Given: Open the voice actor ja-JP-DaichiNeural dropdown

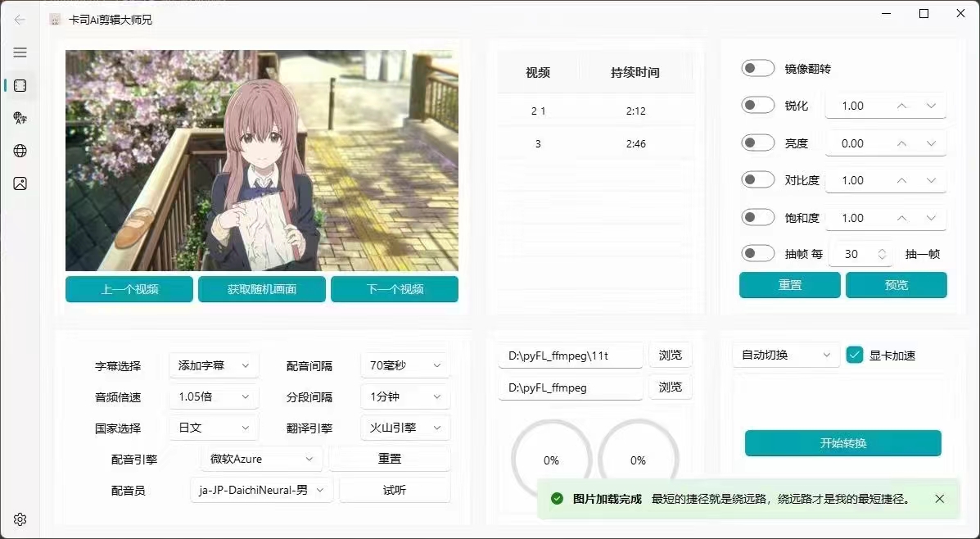Looking at the screenshot, I should pyautogui.click(x=262, y=490).
